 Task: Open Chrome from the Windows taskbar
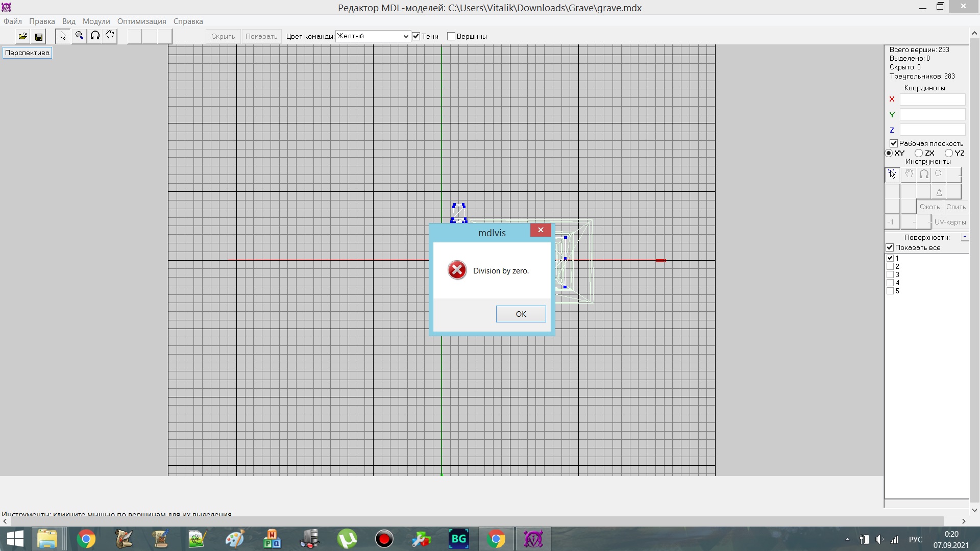coord(86,539)
